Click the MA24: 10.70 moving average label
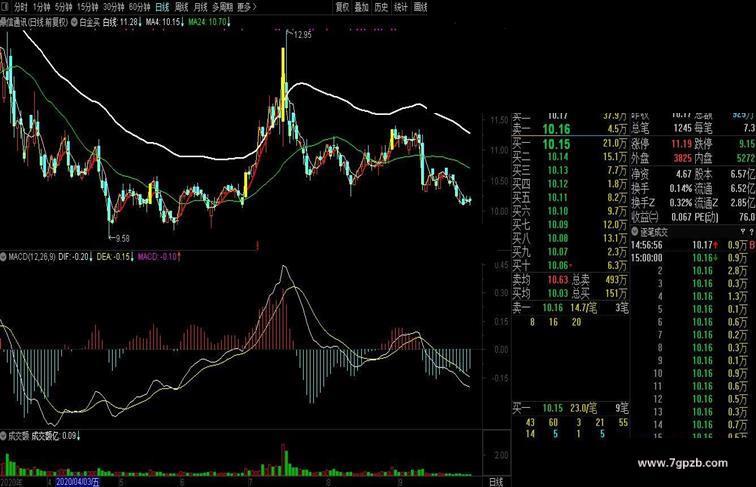756x487 pixels. (x=209, y=22)
